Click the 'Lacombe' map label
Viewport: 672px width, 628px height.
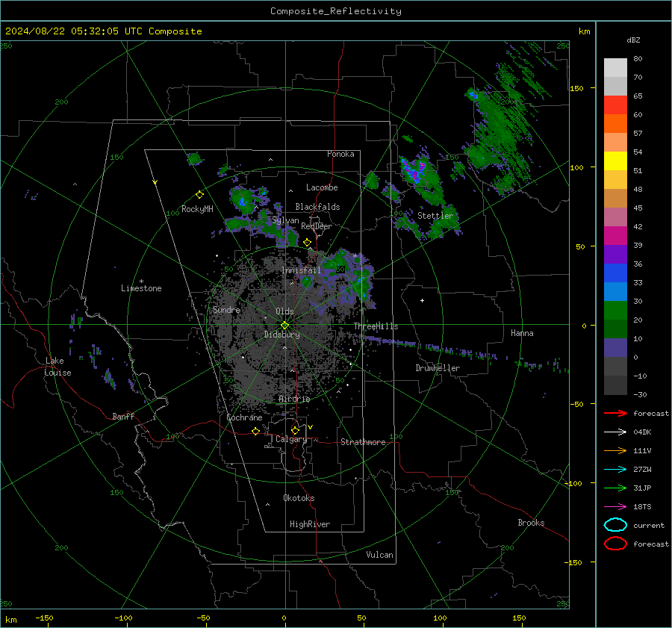[x=322, y=187]
